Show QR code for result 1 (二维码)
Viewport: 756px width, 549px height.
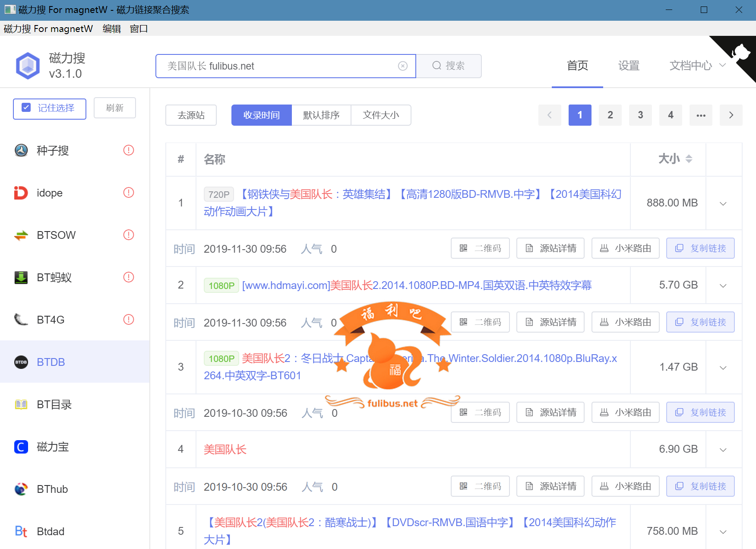pyautogui.click(x=480, y=248)
